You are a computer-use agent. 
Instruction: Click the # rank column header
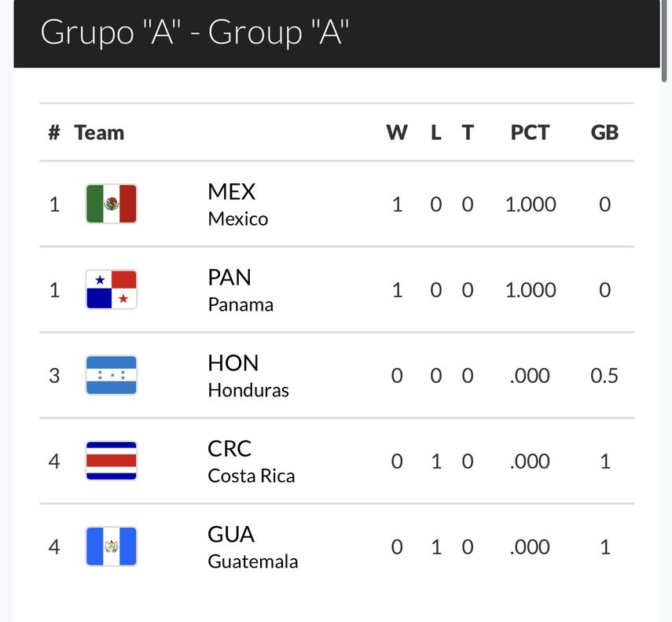click(53, 132)
